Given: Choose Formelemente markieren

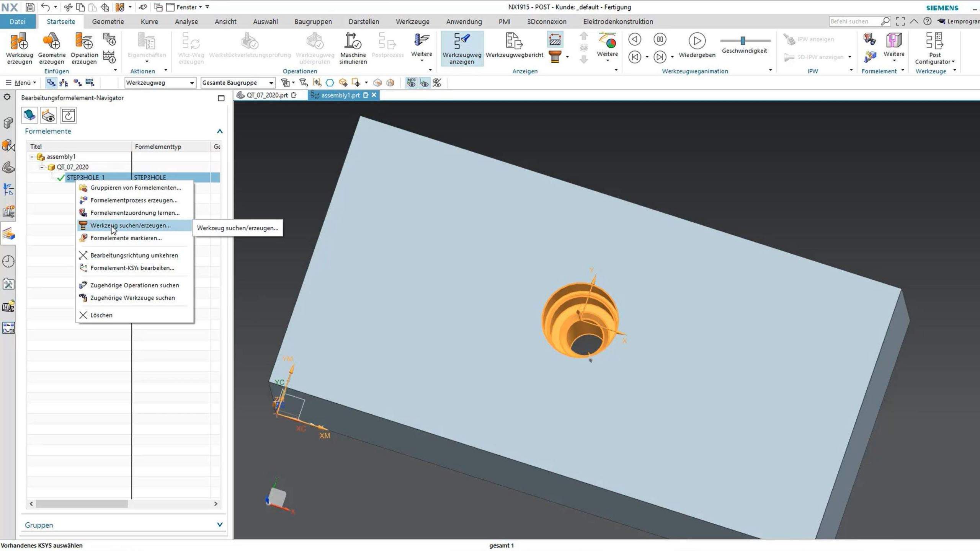Looking at the screenshot, I should click(135, 238).
